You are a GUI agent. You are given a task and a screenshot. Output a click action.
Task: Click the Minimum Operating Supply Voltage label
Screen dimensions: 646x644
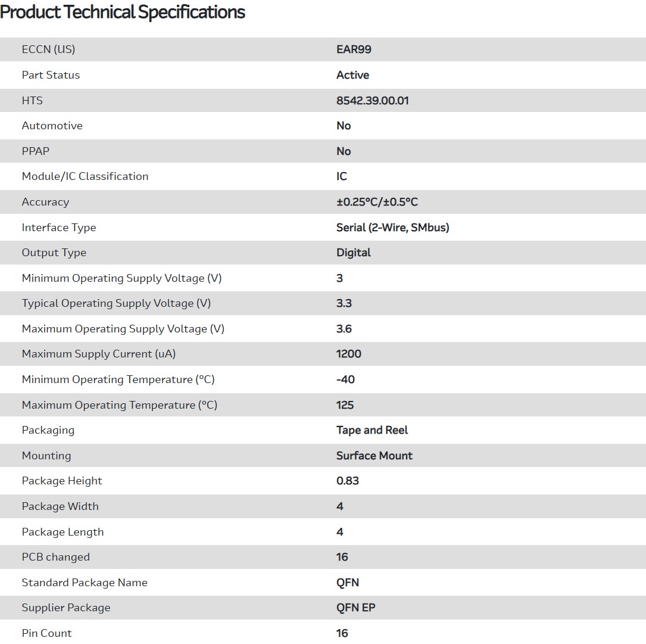click(x=121, y=278)
